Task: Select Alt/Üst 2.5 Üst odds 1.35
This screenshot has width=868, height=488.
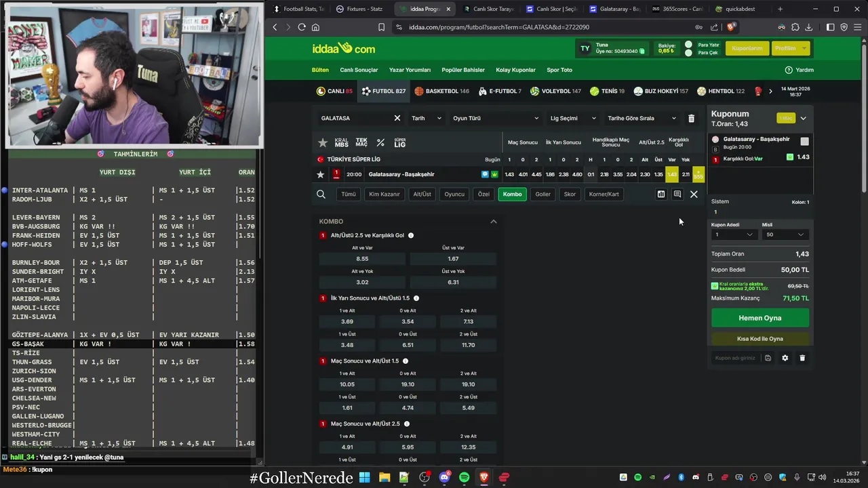Action: [658, 174]
